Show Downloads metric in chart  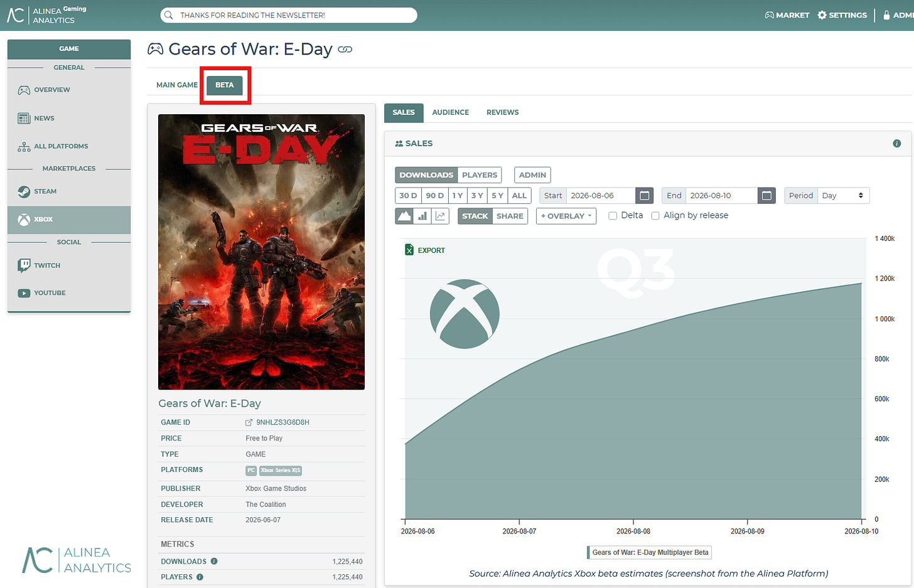tap(426, 175)
